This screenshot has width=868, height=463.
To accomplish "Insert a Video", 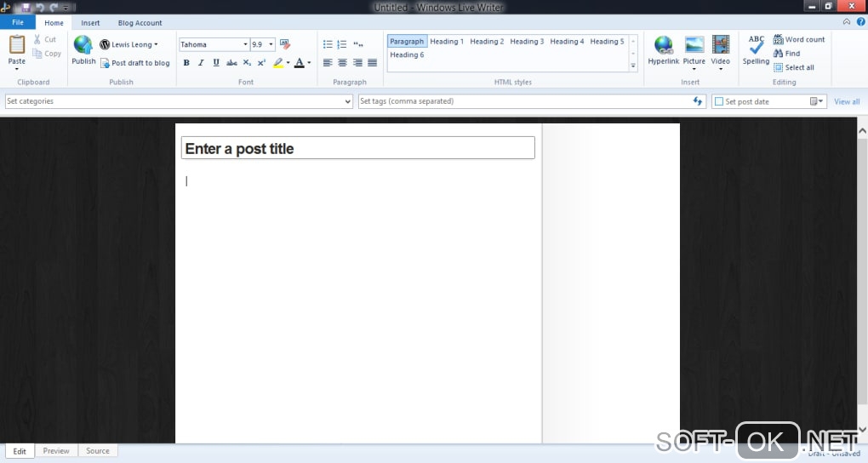I will [x=720, y=52].
